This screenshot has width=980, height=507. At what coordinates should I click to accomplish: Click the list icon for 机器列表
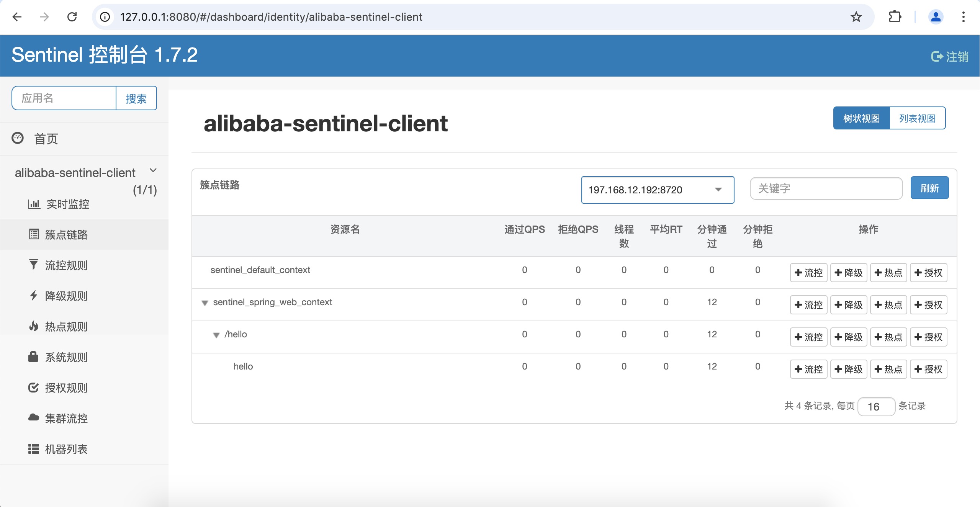pyautogui.click(x=34, y=449)
